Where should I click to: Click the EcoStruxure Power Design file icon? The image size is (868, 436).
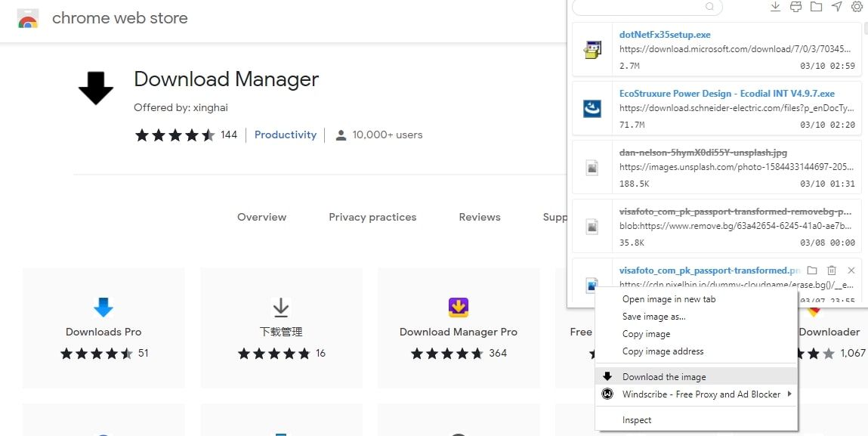(x=592, y=109)
